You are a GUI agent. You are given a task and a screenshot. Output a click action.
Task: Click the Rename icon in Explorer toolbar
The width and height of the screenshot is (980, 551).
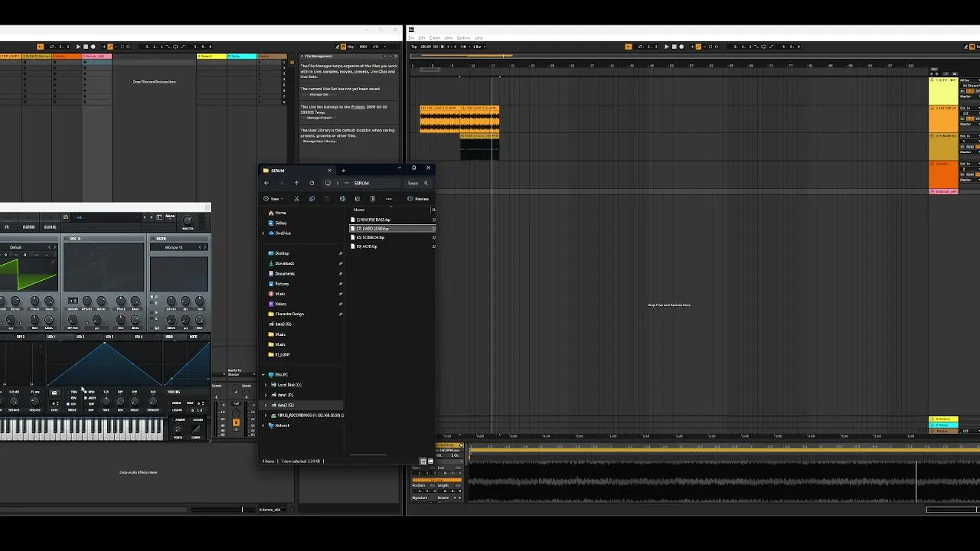(x=342, y=199)
